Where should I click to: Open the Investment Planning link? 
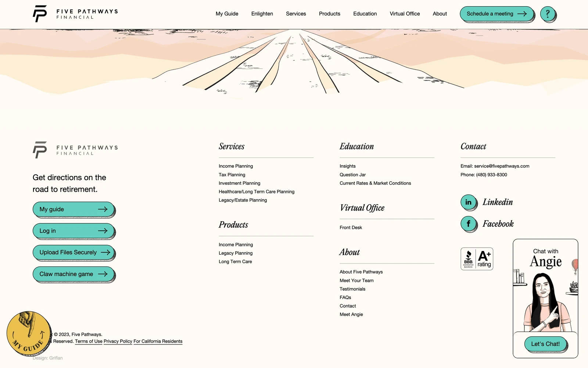[239, 183]
